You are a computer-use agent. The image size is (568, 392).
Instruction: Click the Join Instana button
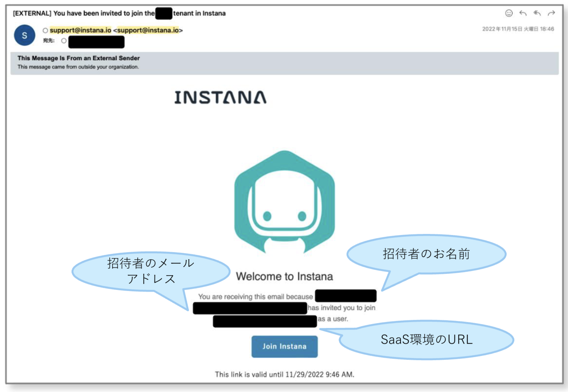tap(284, 346)
